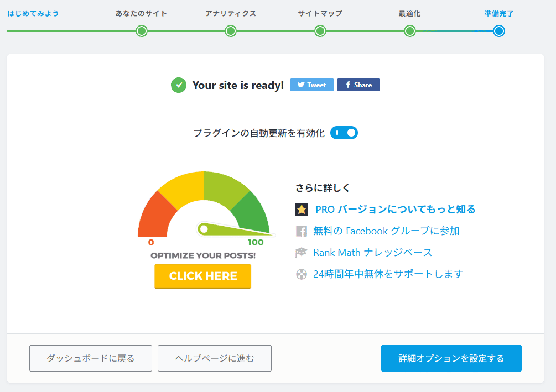Click the yellow CLICK HERE button
The width and height of the screenshot is (556, 392).
point(202,276)
